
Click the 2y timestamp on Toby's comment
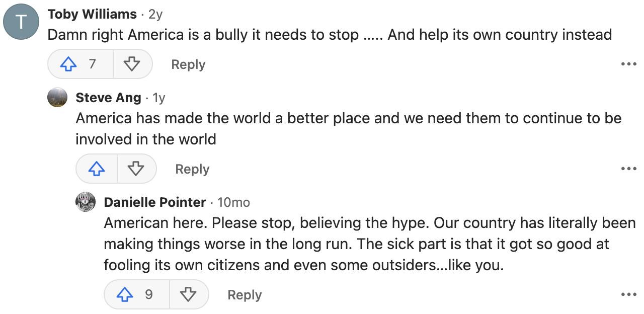pyautogui.click(x=155, y=14)
